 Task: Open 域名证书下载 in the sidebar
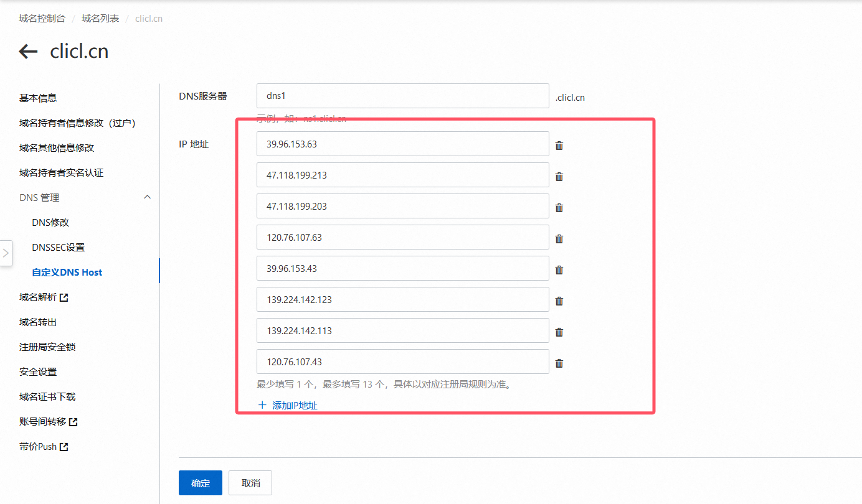coord(47,397)
